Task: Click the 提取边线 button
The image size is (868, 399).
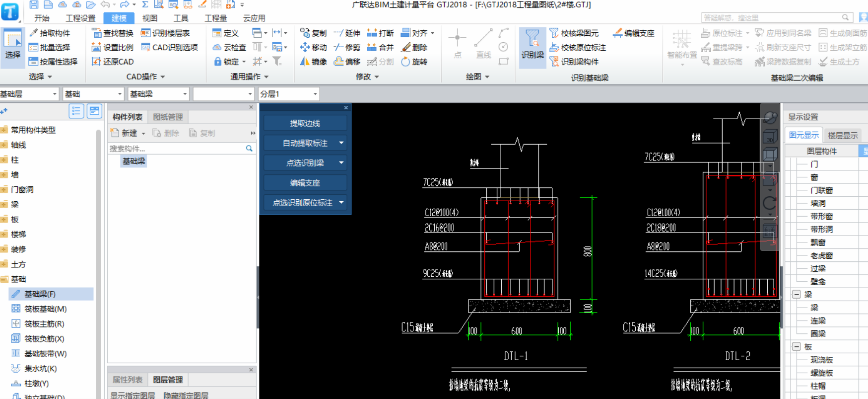Action: pyautogui.click(x=305, y=123)
